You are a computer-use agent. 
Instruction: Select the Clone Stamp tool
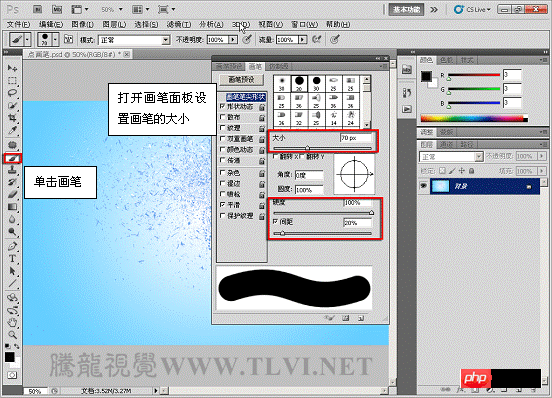point(12,170)
